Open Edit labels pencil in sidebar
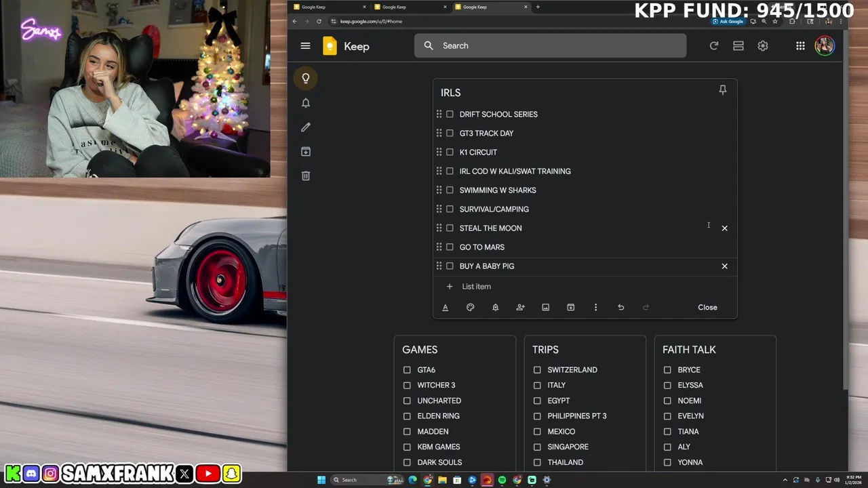This screenshot has width=868, height=488. point(306,127)
